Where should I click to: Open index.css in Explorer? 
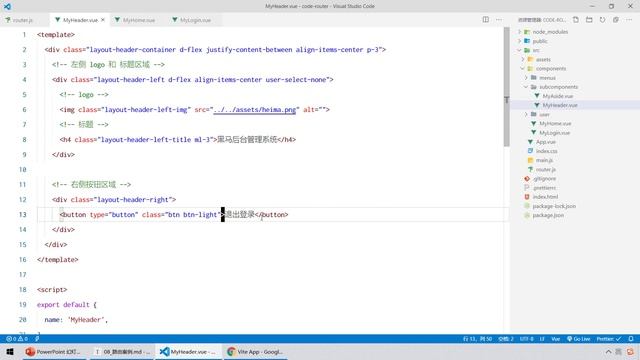pos(547,151)
